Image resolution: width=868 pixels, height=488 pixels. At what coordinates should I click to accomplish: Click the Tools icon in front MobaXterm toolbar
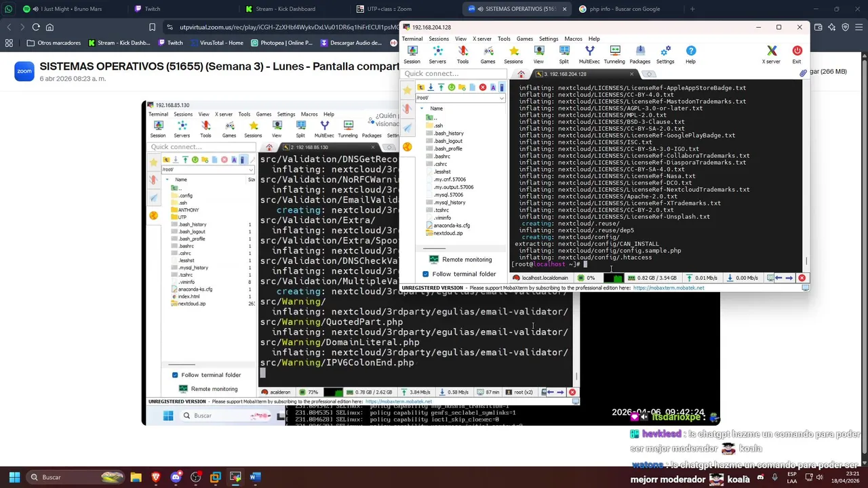[462, 55]
